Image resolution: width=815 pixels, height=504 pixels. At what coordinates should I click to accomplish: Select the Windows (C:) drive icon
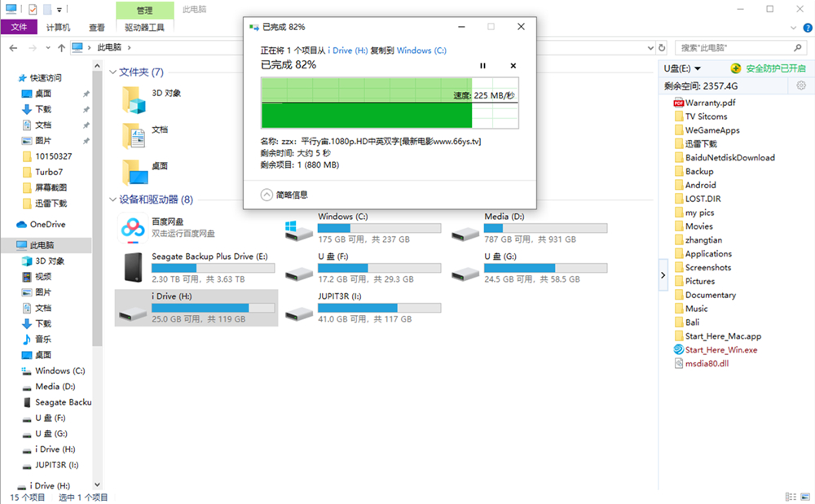(x=299, y=230)
